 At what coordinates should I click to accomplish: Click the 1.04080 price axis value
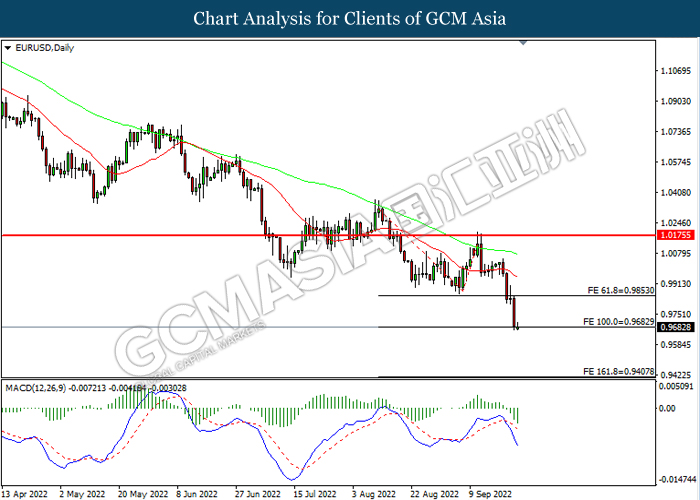point(675,192)
